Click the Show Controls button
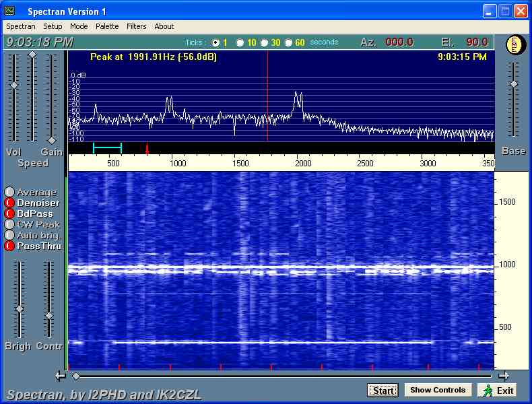This screenshot has height=404, width=532. pos(438,390)
